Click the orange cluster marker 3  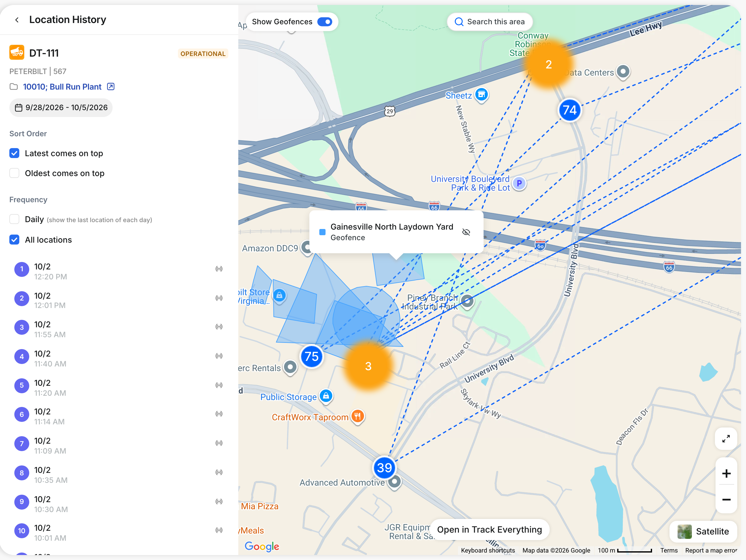[368, 366]
